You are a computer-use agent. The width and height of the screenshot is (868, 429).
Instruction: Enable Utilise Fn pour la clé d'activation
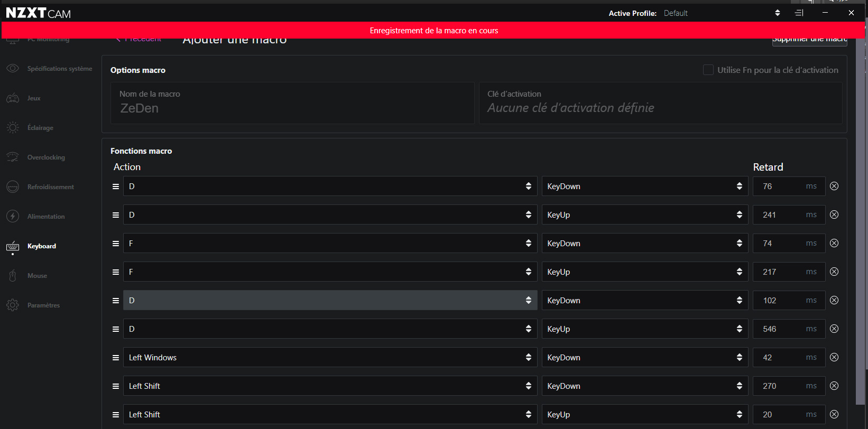(708, 70)
